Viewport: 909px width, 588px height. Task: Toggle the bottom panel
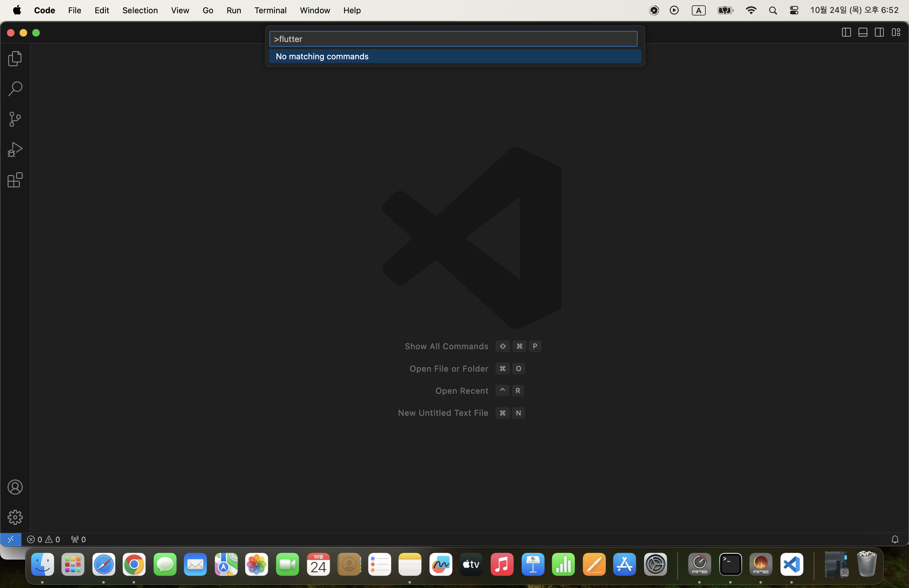click(x=862, y=32)
